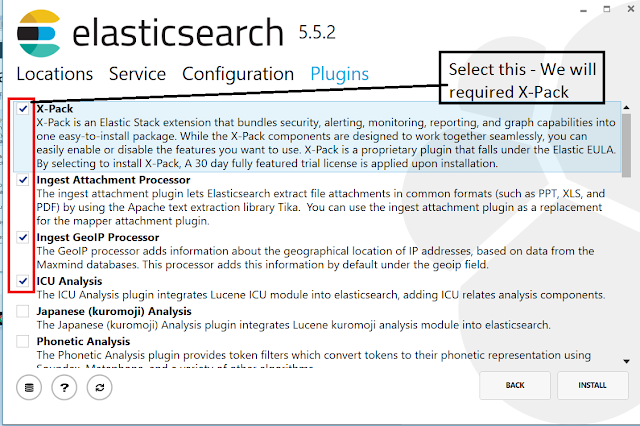
Task: Click the help question mark icon
Action: (64, 387)
